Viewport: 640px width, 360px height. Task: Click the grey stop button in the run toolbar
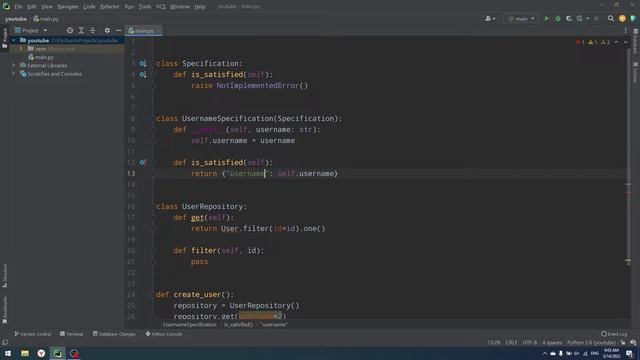596,18
